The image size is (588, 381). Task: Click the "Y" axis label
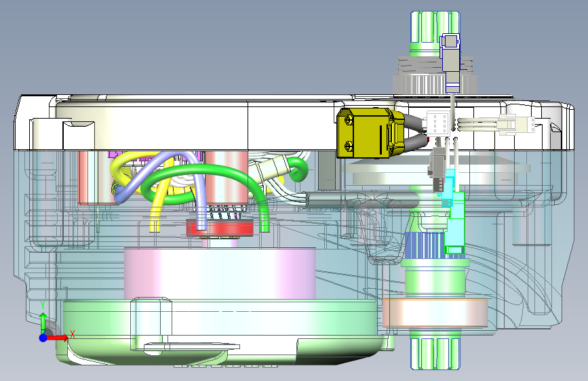[x=43, y=305]
